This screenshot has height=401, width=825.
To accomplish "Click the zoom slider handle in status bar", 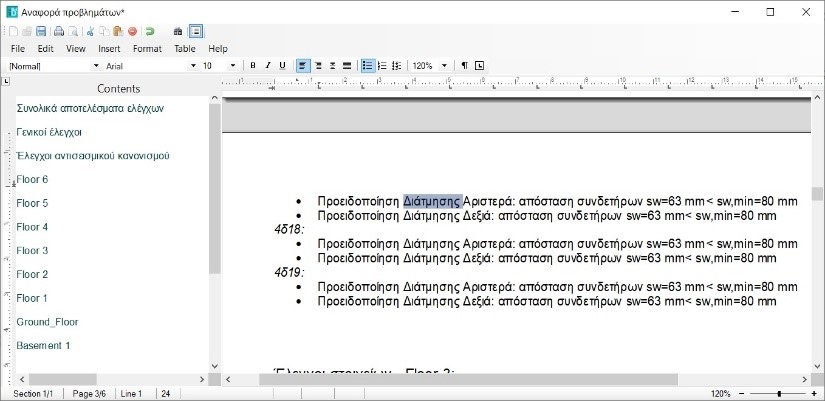I will coord(779,394).
